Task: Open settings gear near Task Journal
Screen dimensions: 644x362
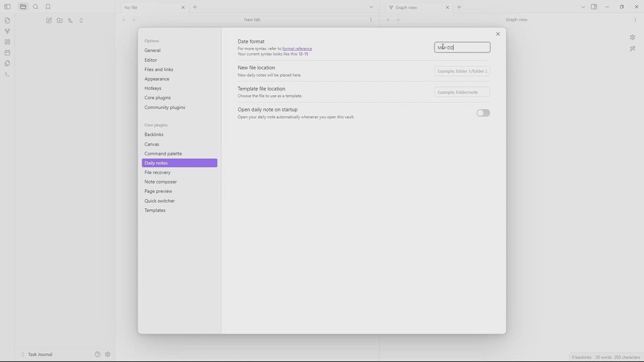Action: point(108,354)
